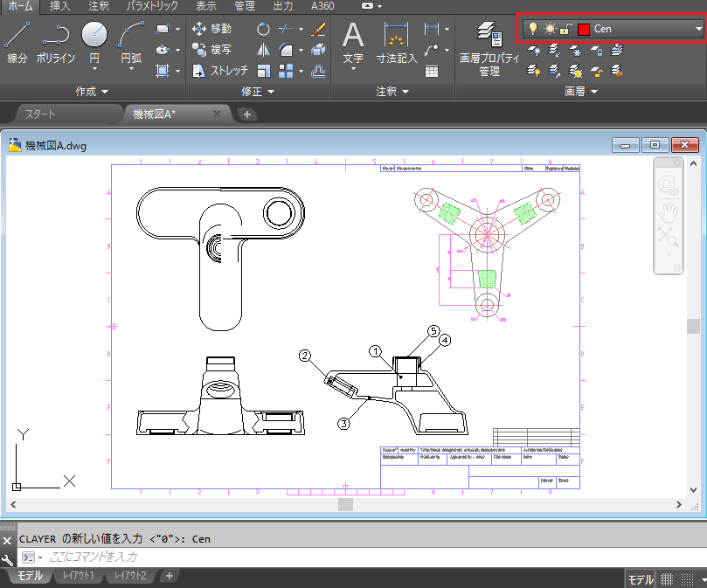
Task: Open the スタート file tab
Action: [67, 114]
